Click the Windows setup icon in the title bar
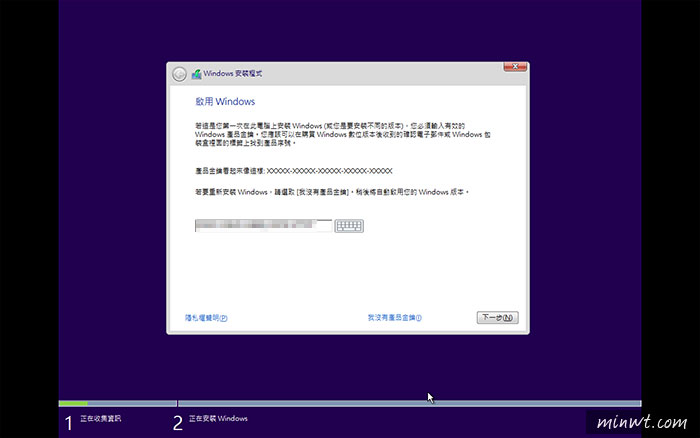Viewport: 700px width, 438px height. coord(196,74)
